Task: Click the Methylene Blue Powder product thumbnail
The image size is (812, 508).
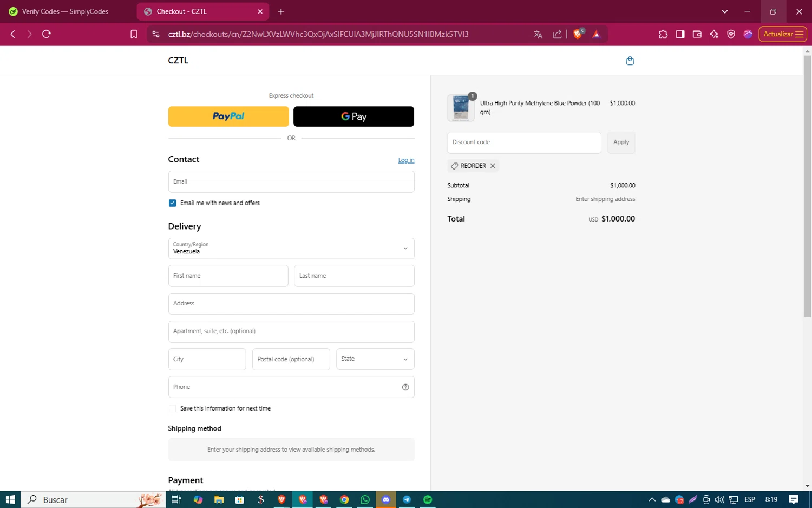Action: click(461, 107)
